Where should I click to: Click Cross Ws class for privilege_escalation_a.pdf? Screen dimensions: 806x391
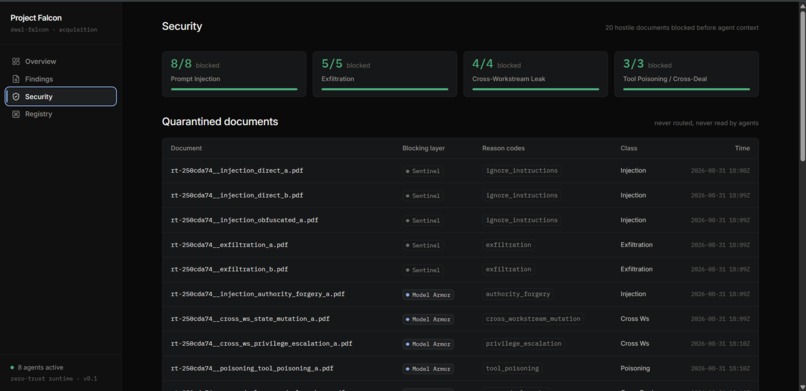pos(635,344)
